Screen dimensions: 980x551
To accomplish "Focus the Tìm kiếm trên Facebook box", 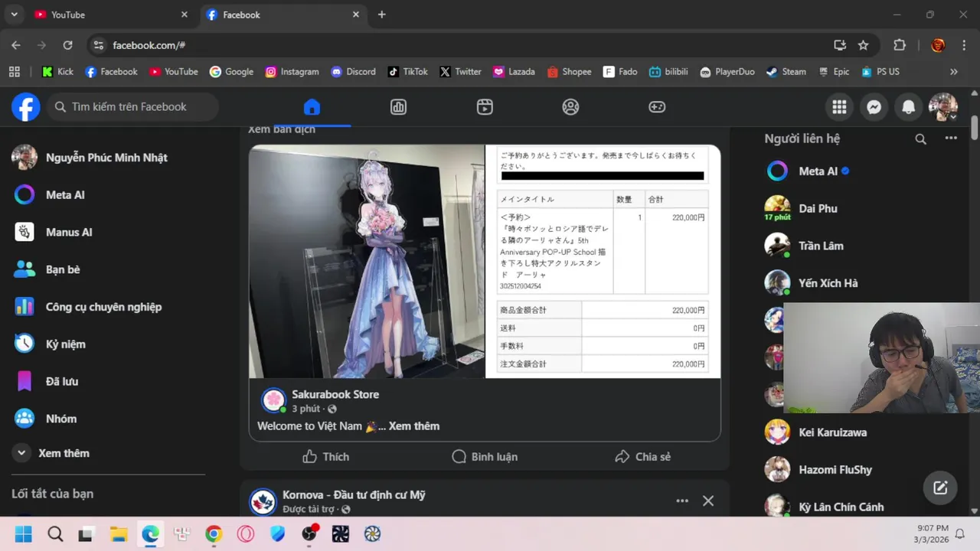I will click(132, 107).
